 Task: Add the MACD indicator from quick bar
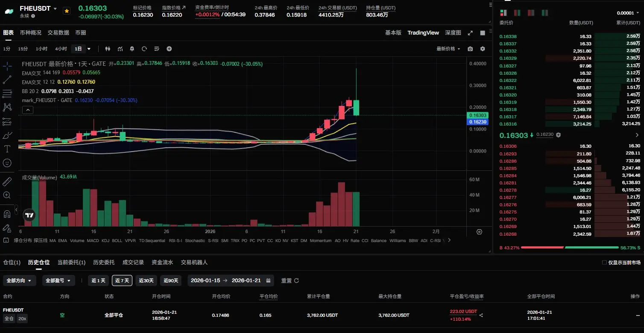(x=93, y=240)
